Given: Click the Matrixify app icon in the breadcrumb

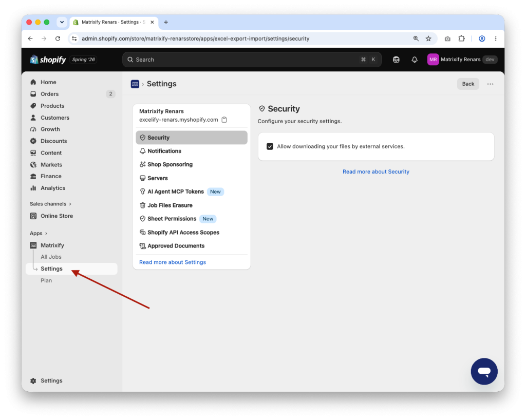Looking at the screenshot, I should (135, 84).
